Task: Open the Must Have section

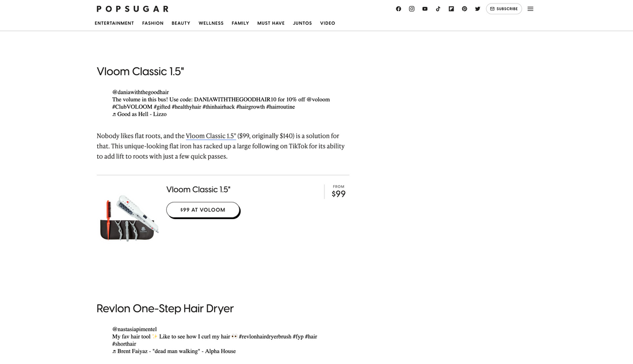Action: tap(271, 24)
